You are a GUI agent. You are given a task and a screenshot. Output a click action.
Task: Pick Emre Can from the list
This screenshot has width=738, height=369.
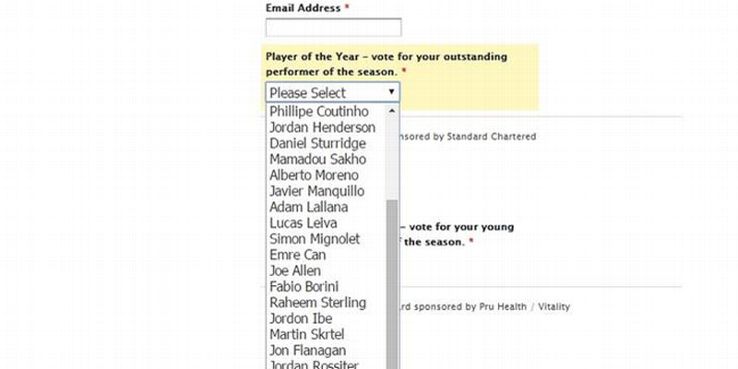coord(327,255)
